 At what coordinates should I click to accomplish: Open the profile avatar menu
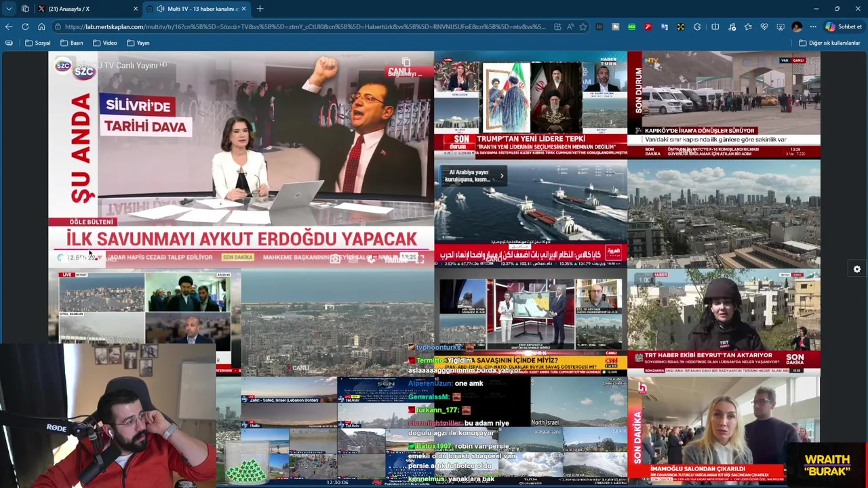click(x=797, y=26)
